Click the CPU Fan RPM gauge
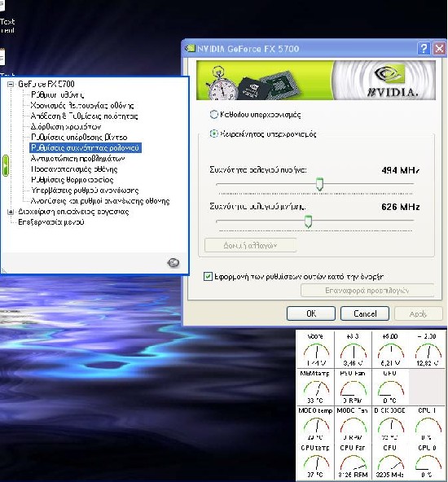448x482 pixels. (x=353, y=461)
